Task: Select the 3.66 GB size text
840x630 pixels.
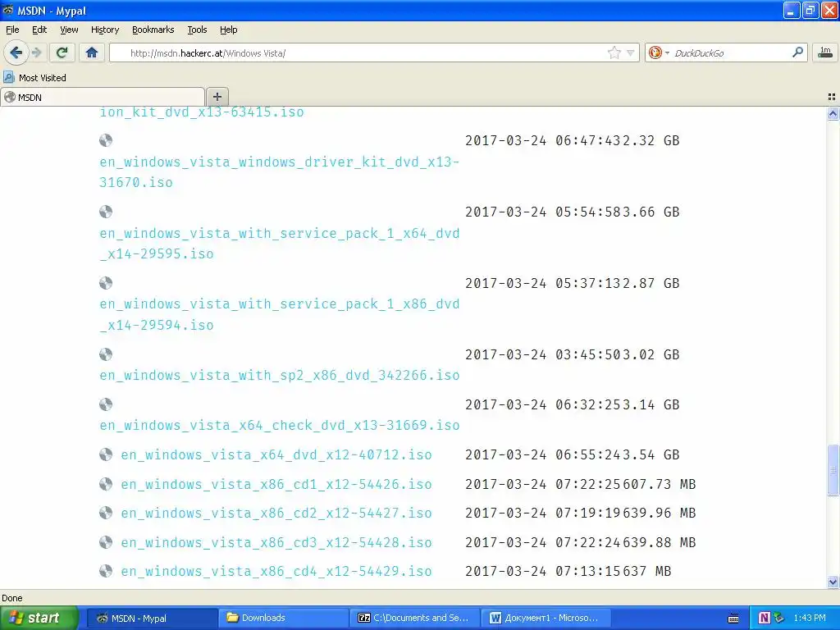Action: [x=652, y=212]
